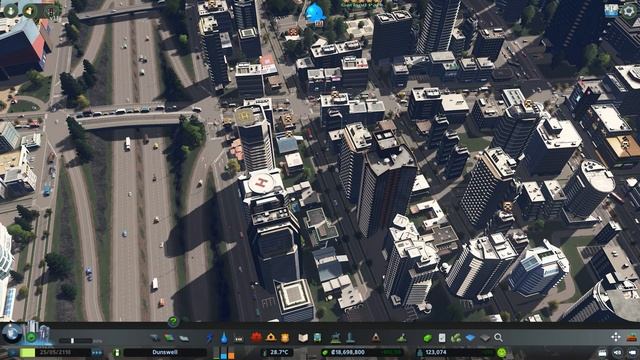This screenshot has width=640, height=360.
Task: Click the first round icon at top-left
Action: tap(10, 10)
